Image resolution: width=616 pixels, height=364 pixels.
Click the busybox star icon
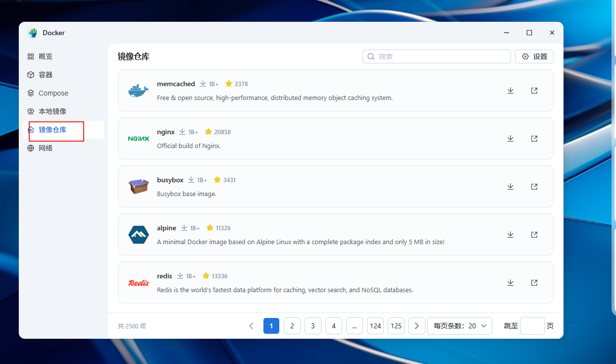(x=217, y=180)
